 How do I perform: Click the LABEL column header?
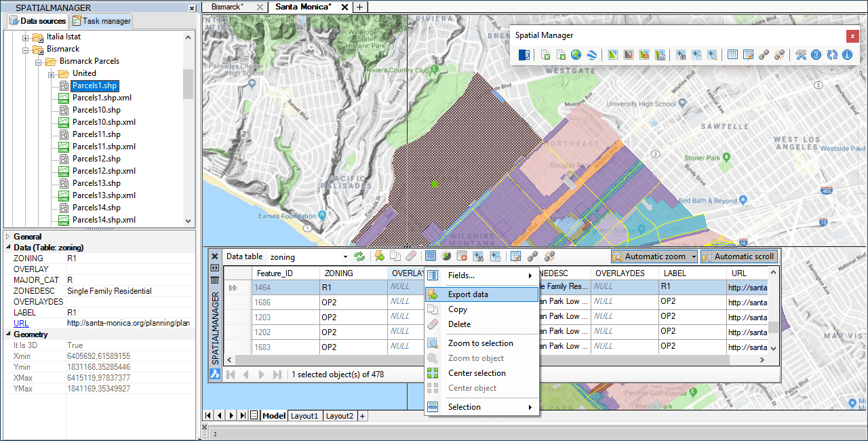click(x=692, y=273)
